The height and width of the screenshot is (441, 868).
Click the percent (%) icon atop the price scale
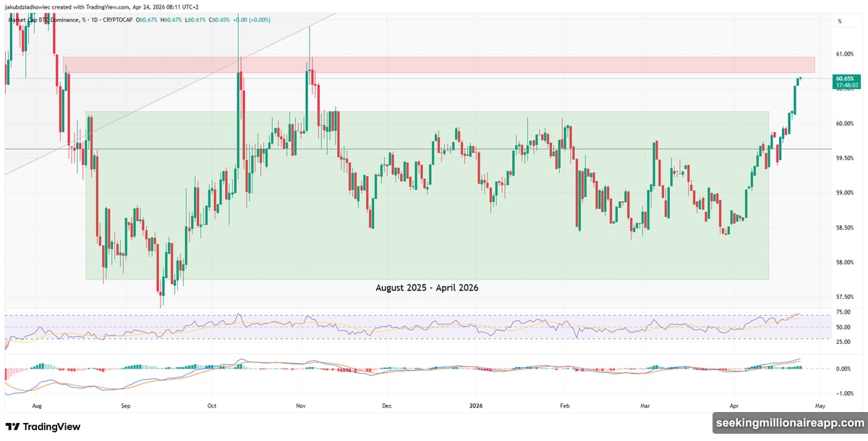pyautogui.click(x=839, y=20)
